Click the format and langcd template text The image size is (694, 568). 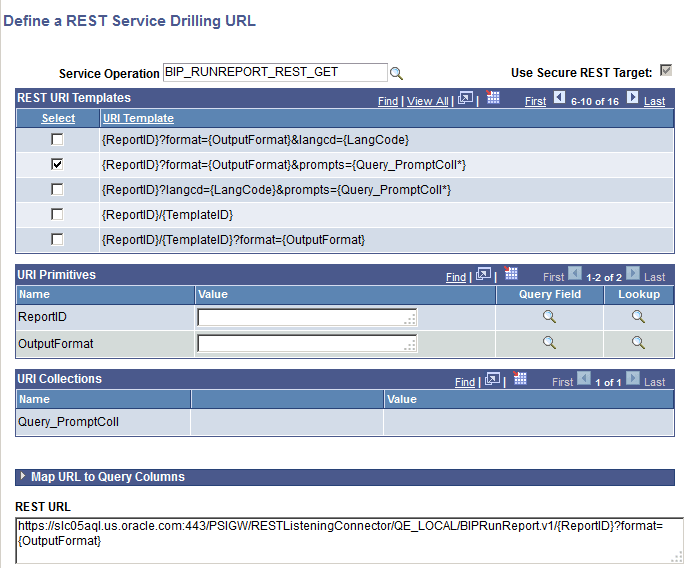[255, 140]
